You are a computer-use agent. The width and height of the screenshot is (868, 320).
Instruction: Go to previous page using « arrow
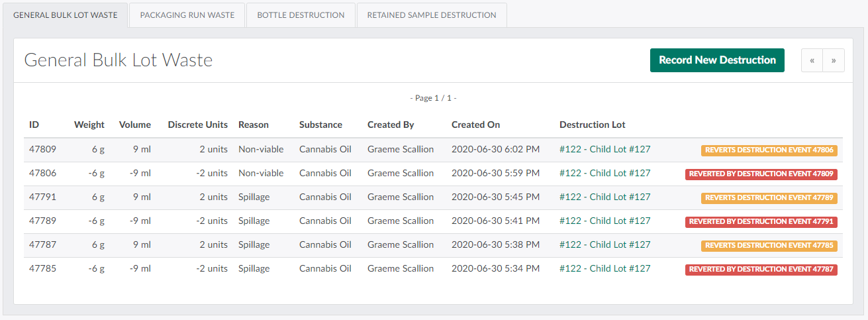pos(812,60)
